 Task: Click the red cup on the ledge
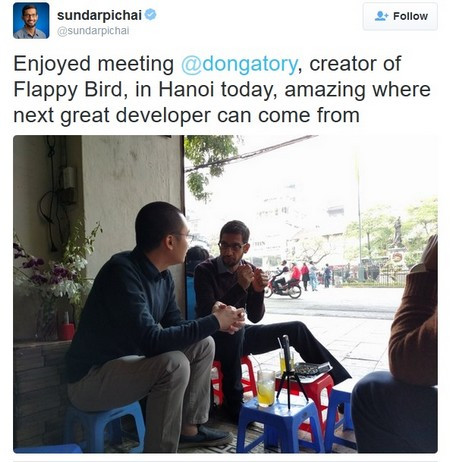pyautogui.click(x=66, y=331)
